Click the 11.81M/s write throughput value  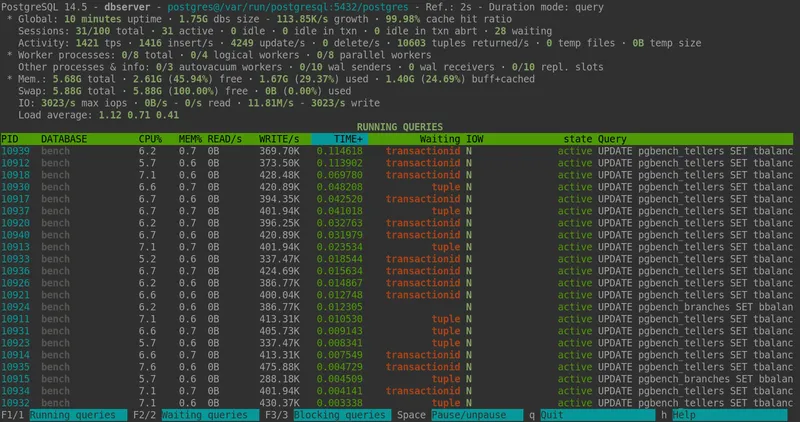[270, 103]
